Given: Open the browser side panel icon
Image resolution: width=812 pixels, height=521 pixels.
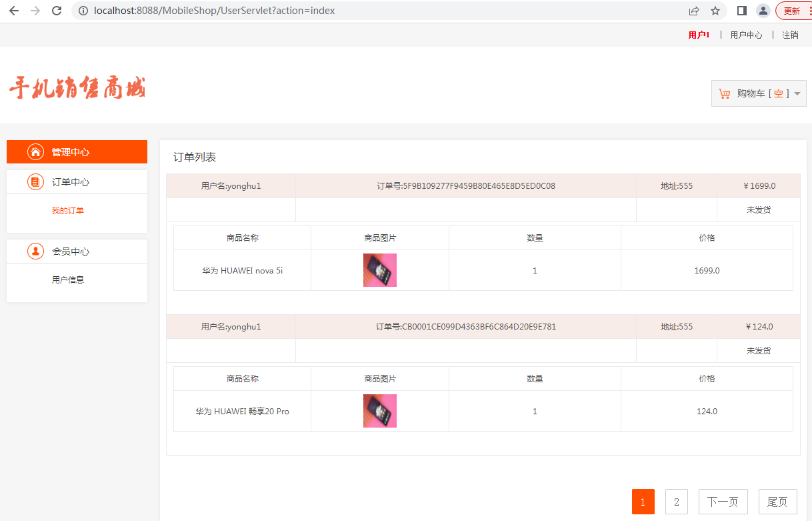Looking at the screenshot, I should tap(741, 11).
